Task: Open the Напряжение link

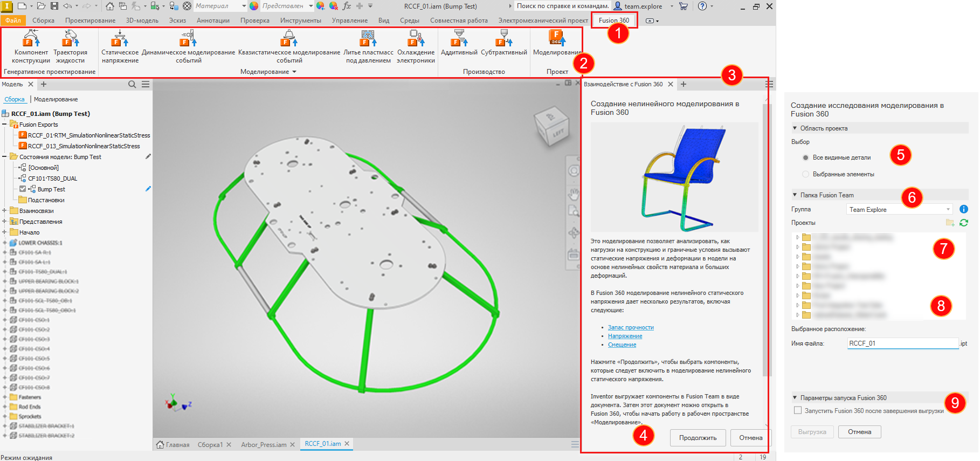Action: tap(625, 336)
